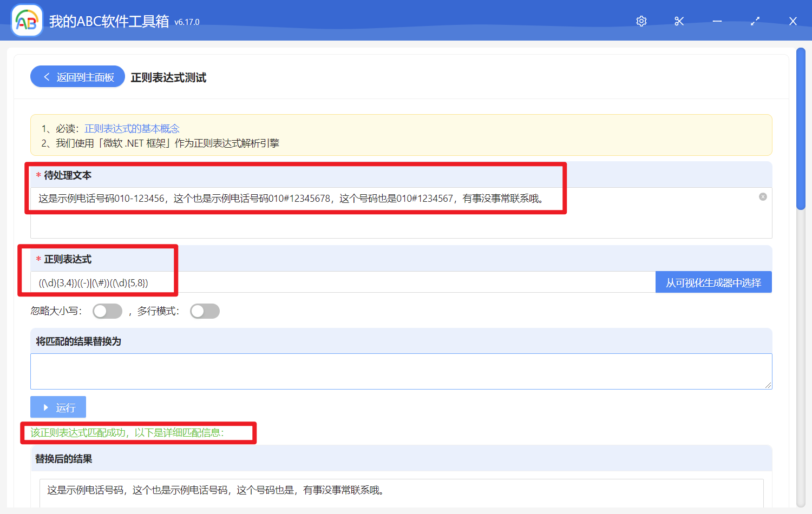Close the ABC toolbox window
Image resolution: width=812 pixels, height=514 pixels.
(x=793, y=21)
